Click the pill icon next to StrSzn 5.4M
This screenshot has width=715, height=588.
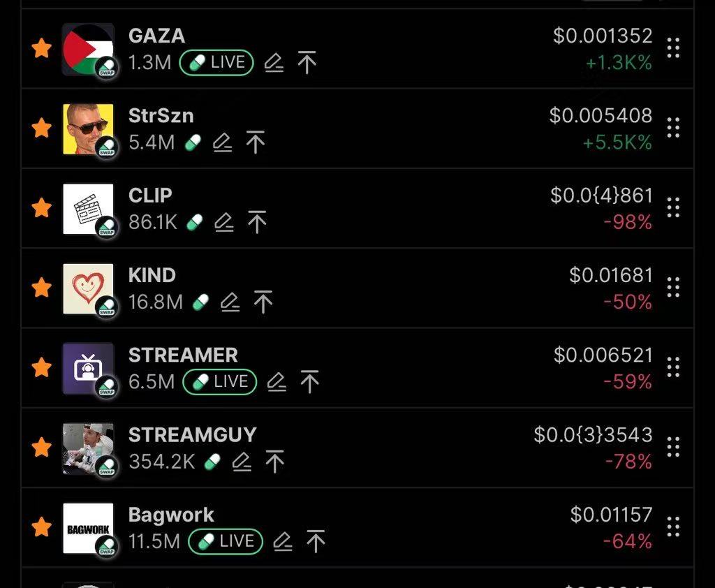(193, 142)
